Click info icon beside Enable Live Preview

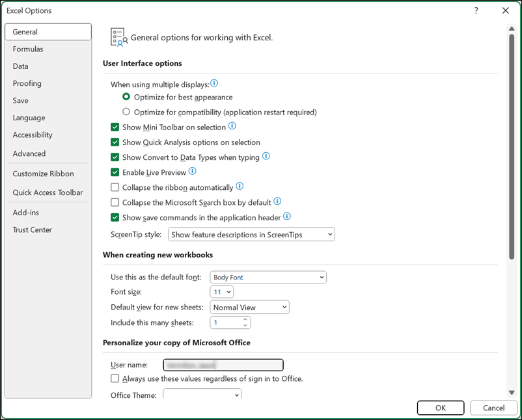[193, 171]
